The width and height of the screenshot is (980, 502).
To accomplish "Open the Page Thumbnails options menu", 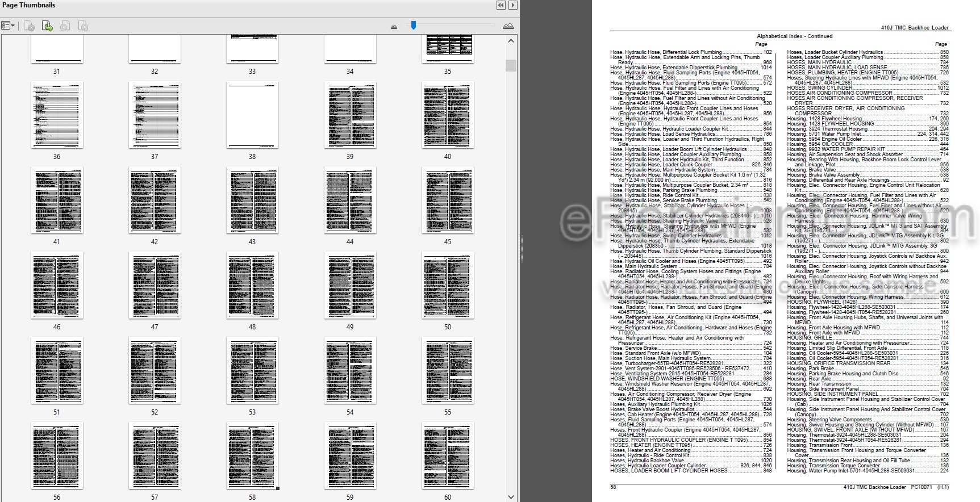I will click(8, 26).
